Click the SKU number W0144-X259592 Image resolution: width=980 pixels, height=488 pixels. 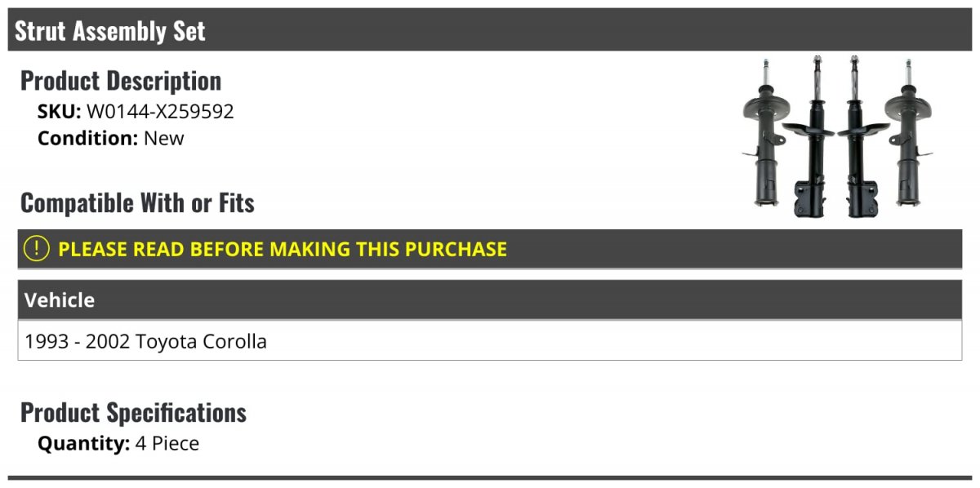click(x=160, y=112)
